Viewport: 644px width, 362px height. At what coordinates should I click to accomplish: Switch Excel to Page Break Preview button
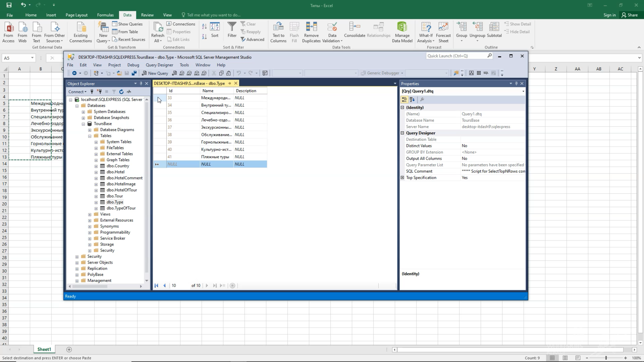pyautogui.click(x=578, y=358)
